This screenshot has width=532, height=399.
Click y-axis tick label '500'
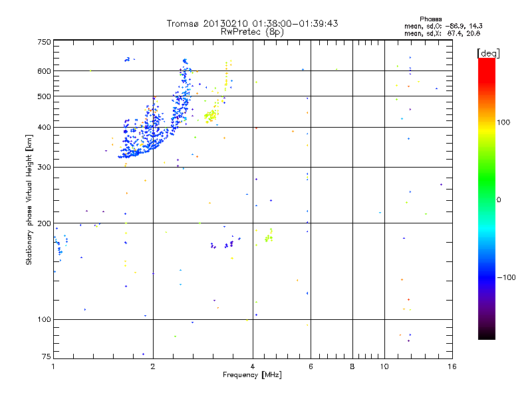[45, 96]
